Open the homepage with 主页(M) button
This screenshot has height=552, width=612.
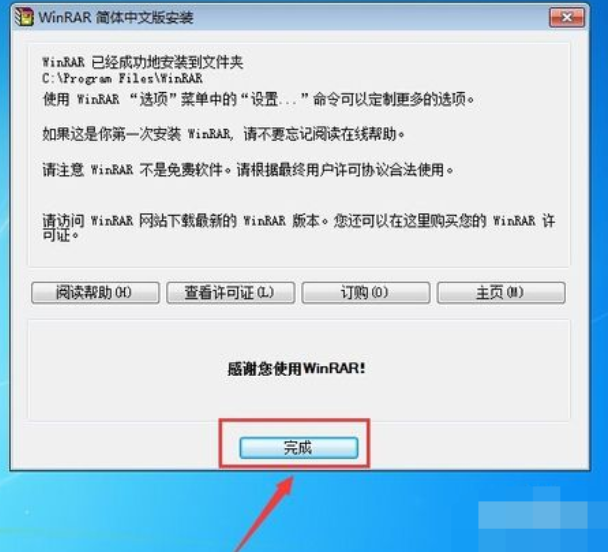tap(501, 293)
